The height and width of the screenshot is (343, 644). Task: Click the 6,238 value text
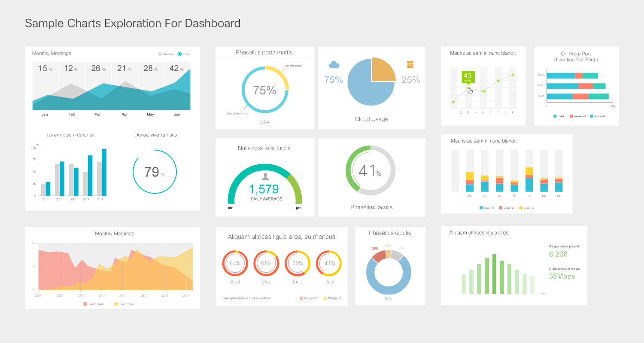558,254
